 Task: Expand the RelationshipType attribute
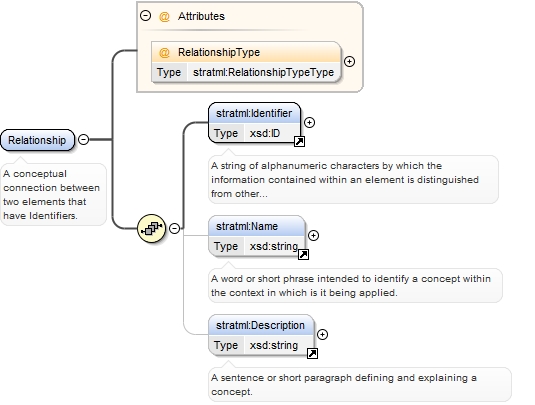click(349, 61)
